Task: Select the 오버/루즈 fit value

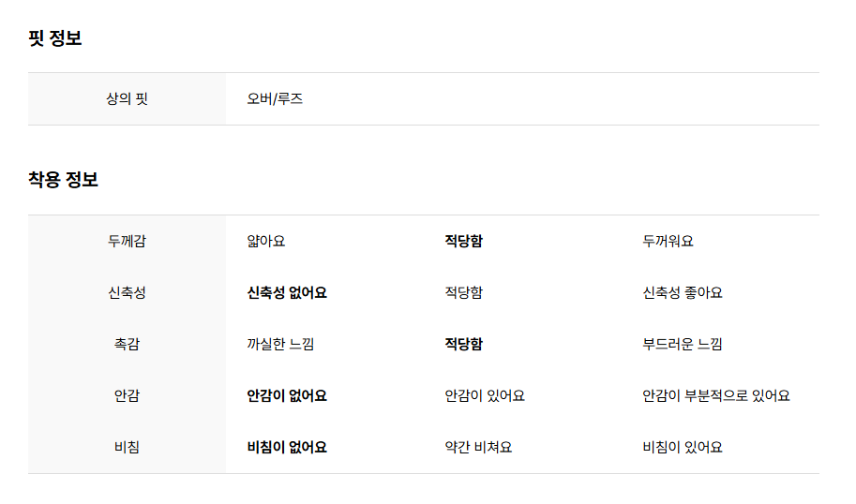Action: point(275,98)
